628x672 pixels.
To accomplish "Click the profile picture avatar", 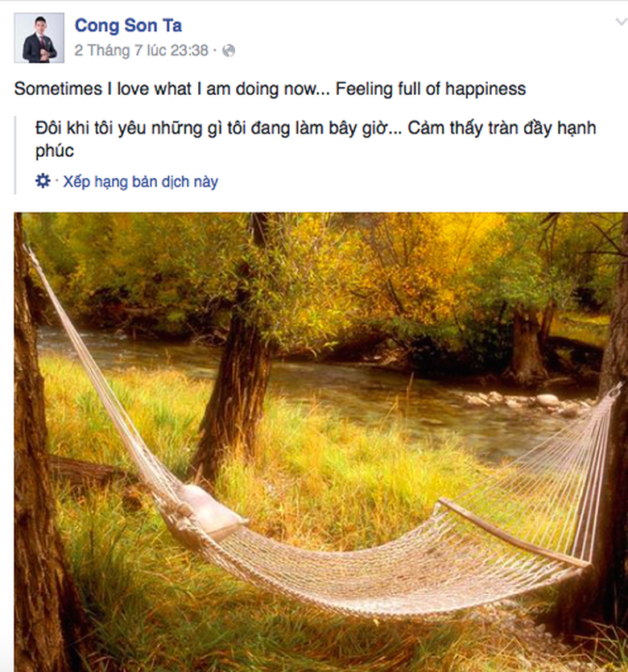I will (41, 37).
